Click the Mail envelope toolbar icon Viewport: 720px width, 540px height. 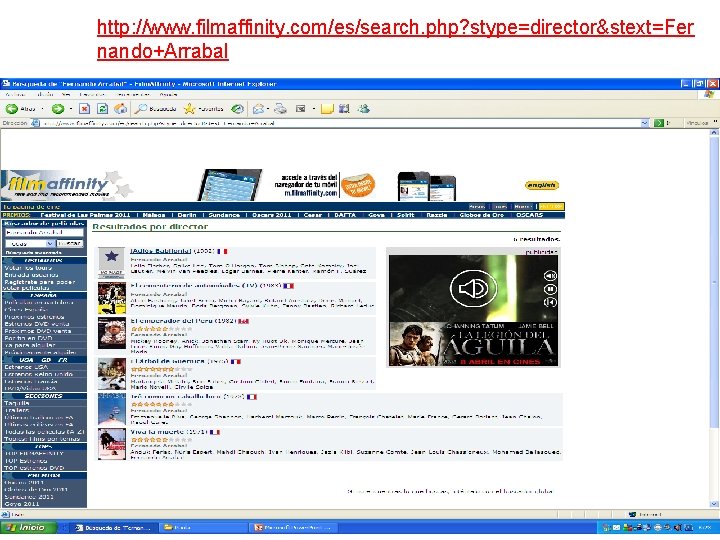click(x=259, y=109)
